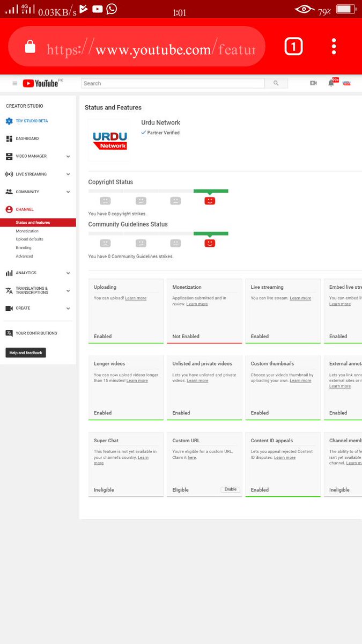Click Learn more in Live streaming card
This screenshot has width=362, height=644.
(x=300, y=298)
